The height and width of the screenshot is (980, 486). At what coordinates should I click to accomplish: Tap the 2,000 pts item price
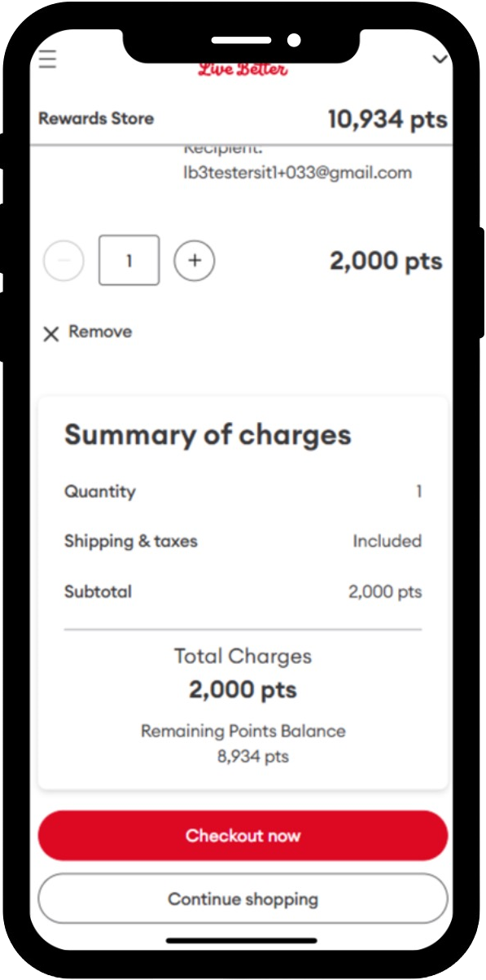(386, 261)
